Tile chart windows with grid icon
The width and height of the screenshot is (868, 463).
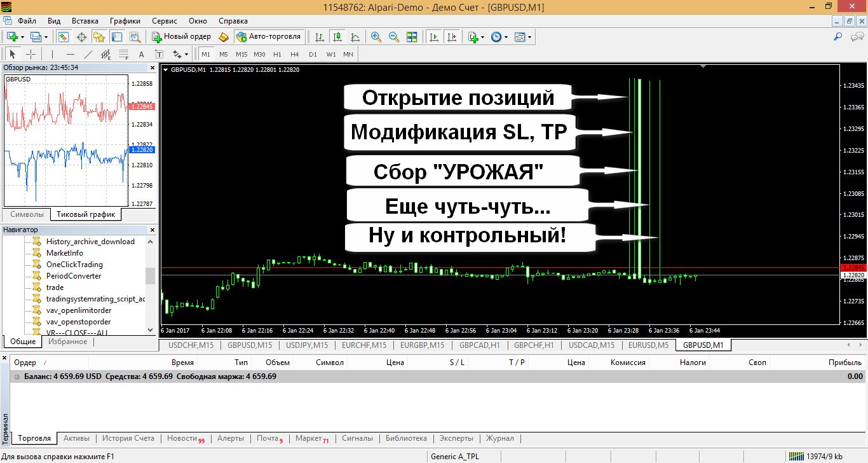[412, 37]
